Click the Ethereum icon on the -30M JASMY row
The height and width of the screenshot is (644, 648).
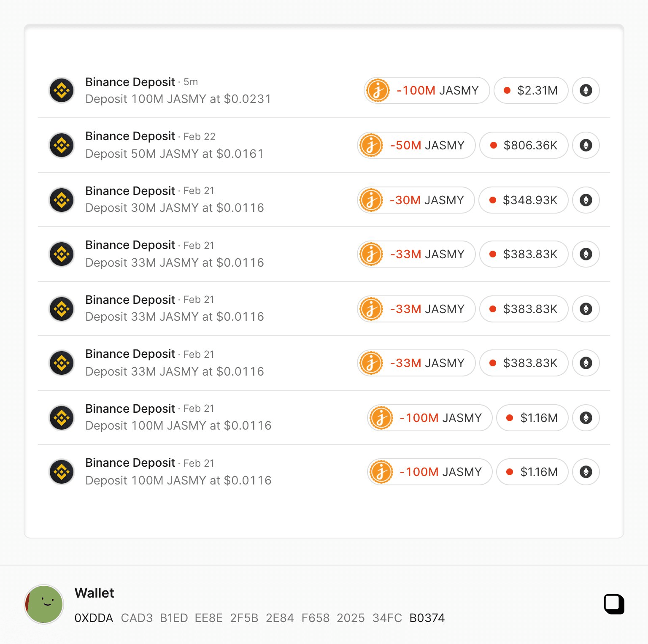tap(586, 200)
